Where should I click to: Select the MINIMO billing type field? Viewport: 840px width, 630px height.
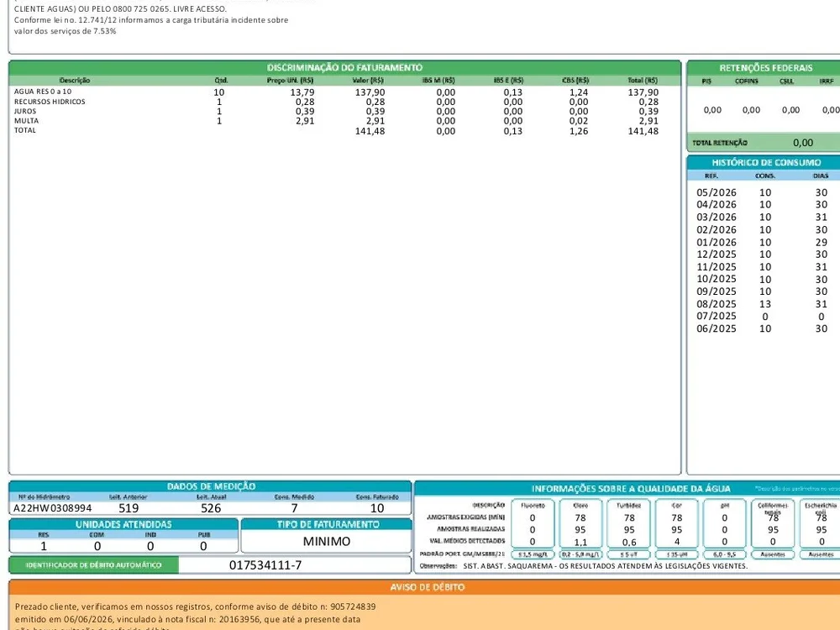click(x=326, y=542)
